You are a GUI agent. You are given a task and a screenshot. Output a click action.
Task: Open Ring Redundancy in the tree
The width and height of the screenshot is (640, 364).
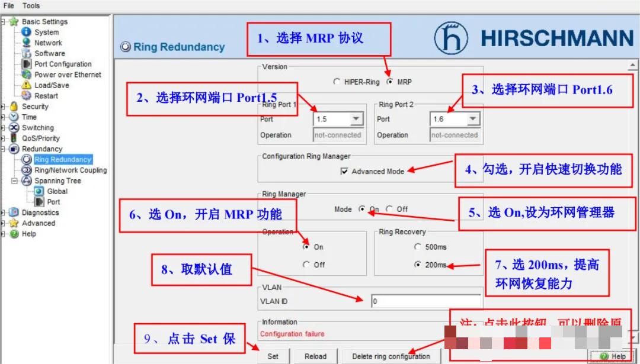point(63,159)
